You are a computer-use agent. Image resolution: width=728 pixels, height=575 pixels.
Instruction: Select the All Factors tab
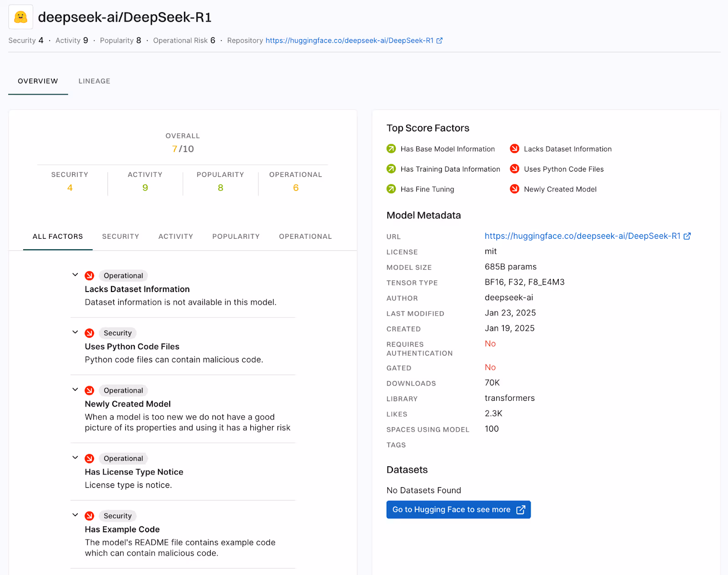(x=58, y=237)
